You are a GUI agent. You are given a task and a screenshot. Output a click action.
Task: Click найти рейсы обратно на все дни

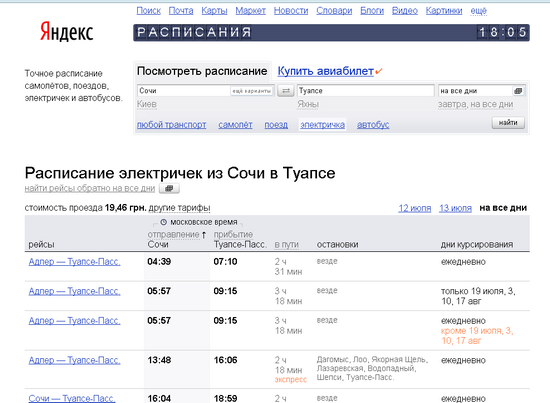point(90,188)
